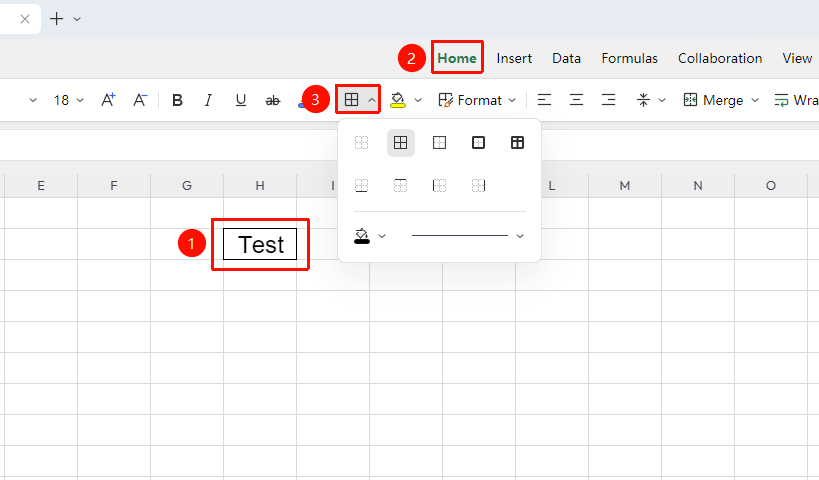Image resolution: width=819 pixels, height=480 pixels.
Task: Select the No Border option
Action: coord(361,143)
